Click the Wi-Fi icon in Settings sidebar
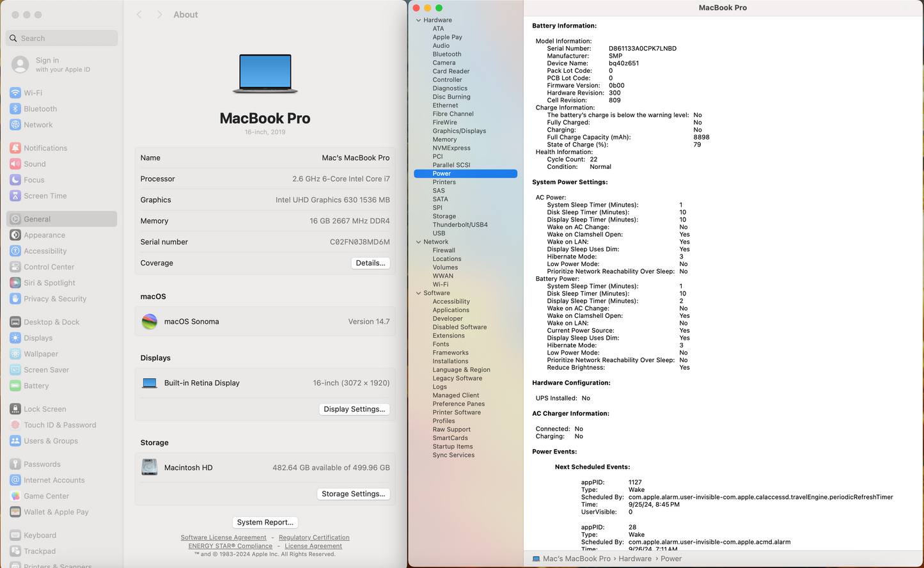The width and height of the screenshot is (924, 568). [15, 93]
